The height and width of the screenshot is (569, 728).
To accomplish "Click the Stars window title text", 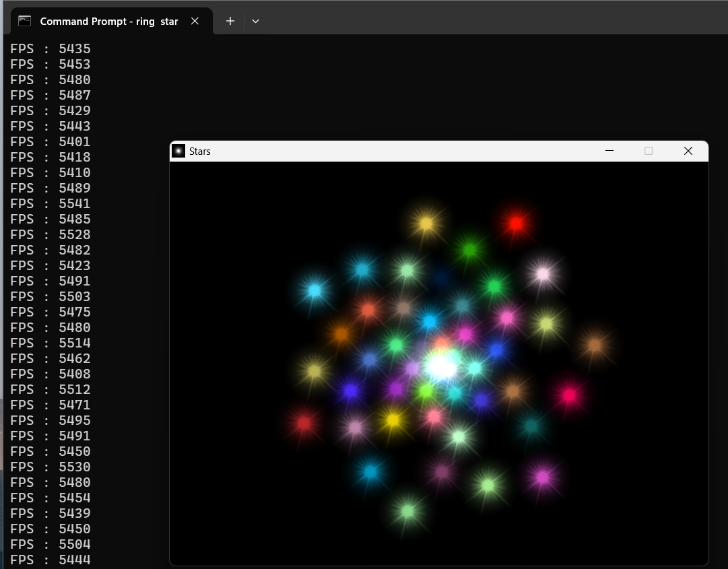I will point(200,152).
